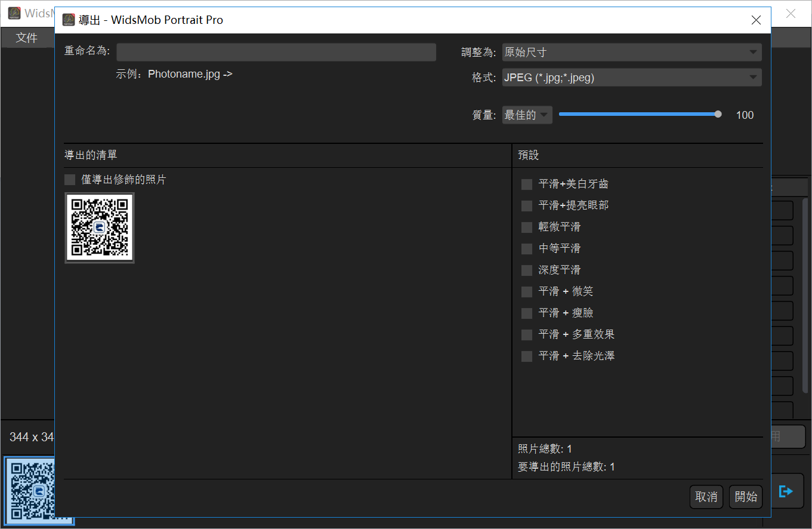The width and height of the screenshot is (812, 529).
Task: Click the 取消 cancel button
Action: point(706,497)
